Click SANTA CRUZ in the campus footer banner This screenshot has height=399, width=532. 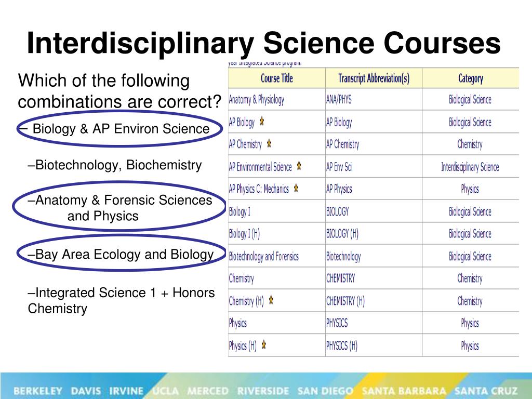click(x=486, y=391)
